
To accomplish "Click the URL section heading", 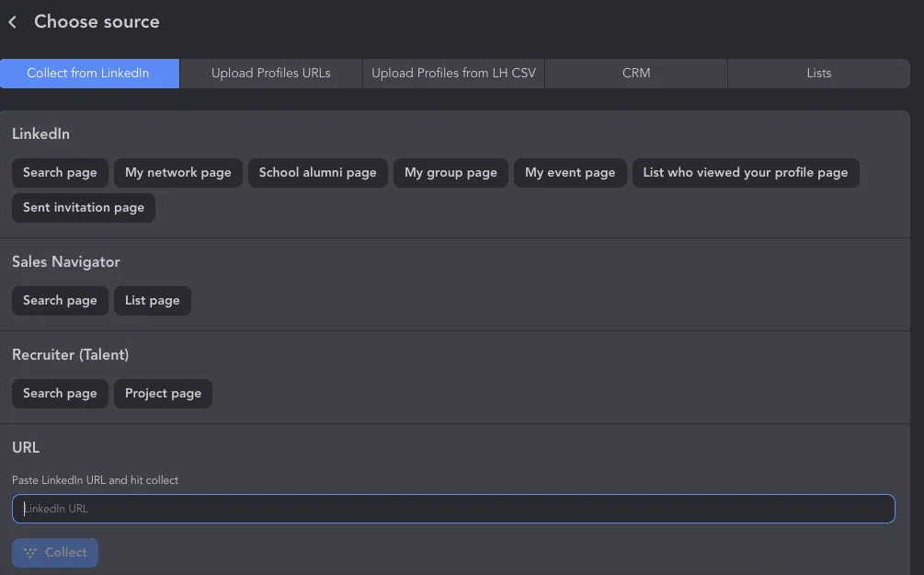I will pyautogui.click(x=26, y=447).
